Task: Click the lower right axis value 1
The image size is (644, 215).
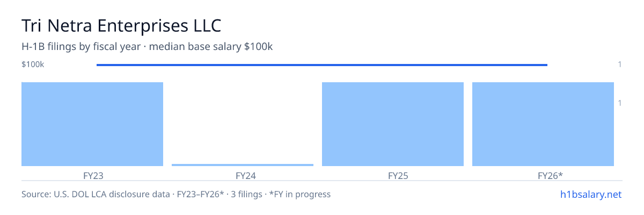Action: point(620,103)
